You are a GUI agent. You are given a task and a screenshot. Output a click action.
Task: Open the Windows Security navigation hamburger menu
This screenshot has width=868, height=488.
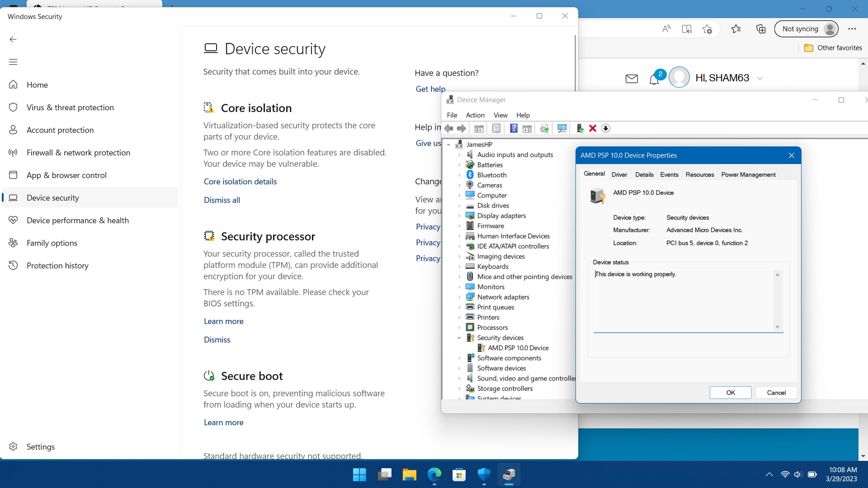pos(13,62)
